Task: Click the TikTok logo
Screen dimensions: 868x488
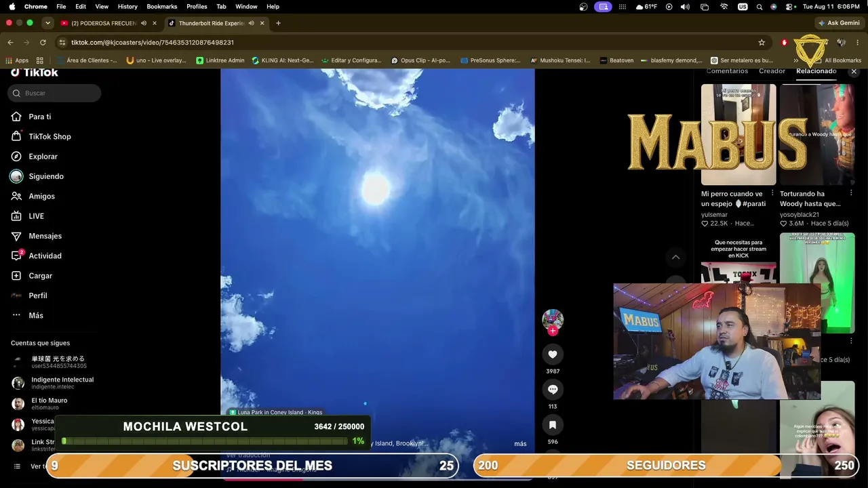Action: coord(34,72)
